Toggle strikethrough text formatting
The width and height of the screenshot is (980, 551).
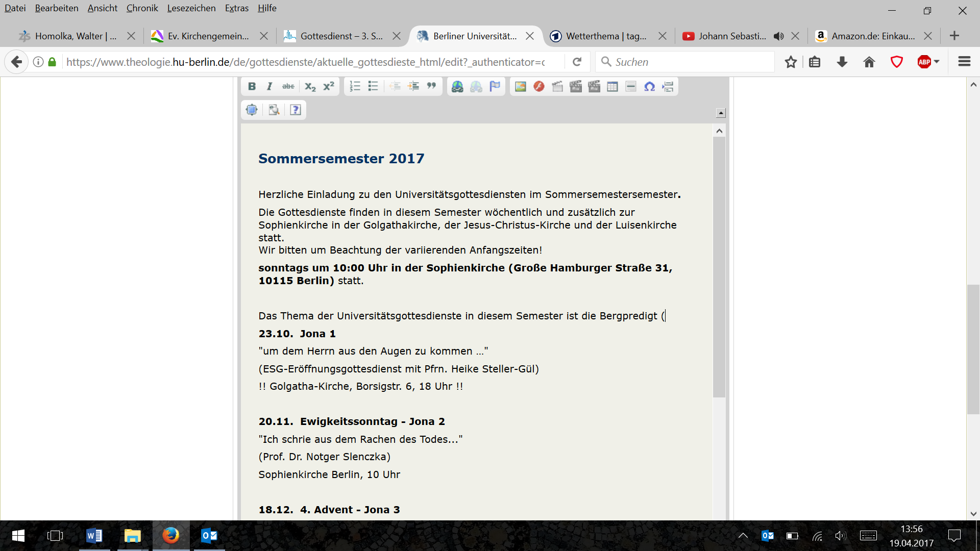(288, 86)
